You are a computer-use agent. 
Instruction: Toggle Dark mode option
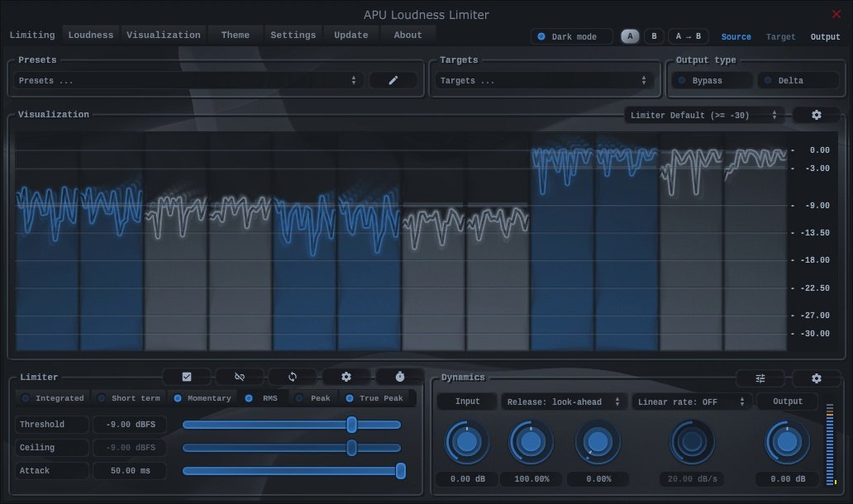pos(572,37)
